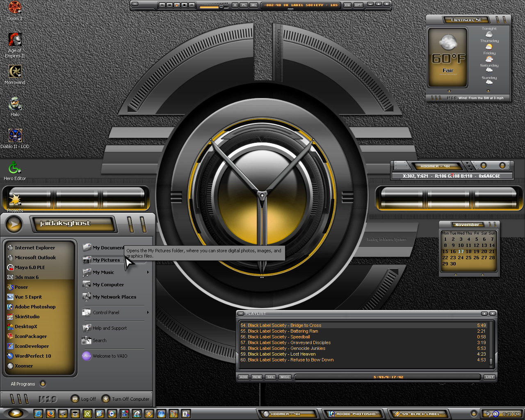Viewport: 525px width, 420px height.
Task: Open Windows Media Player from quick launch
Action: click(112, 414)
